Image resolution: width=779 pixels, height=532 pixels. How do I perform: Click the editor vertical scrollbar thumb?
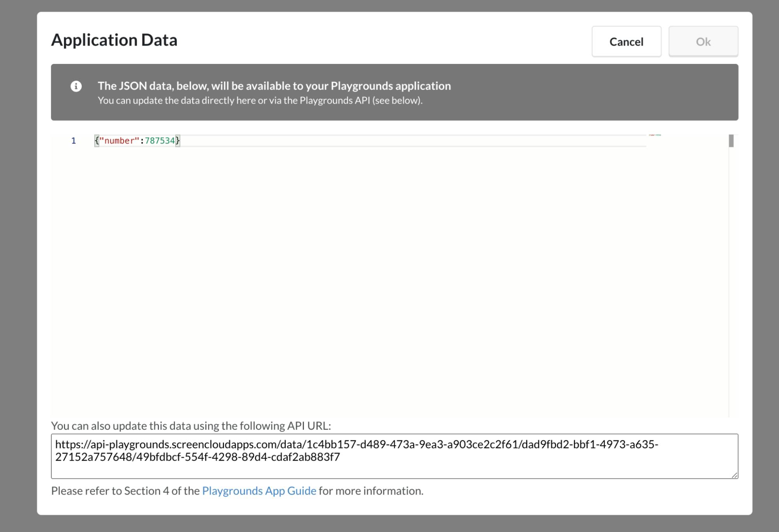731,141
